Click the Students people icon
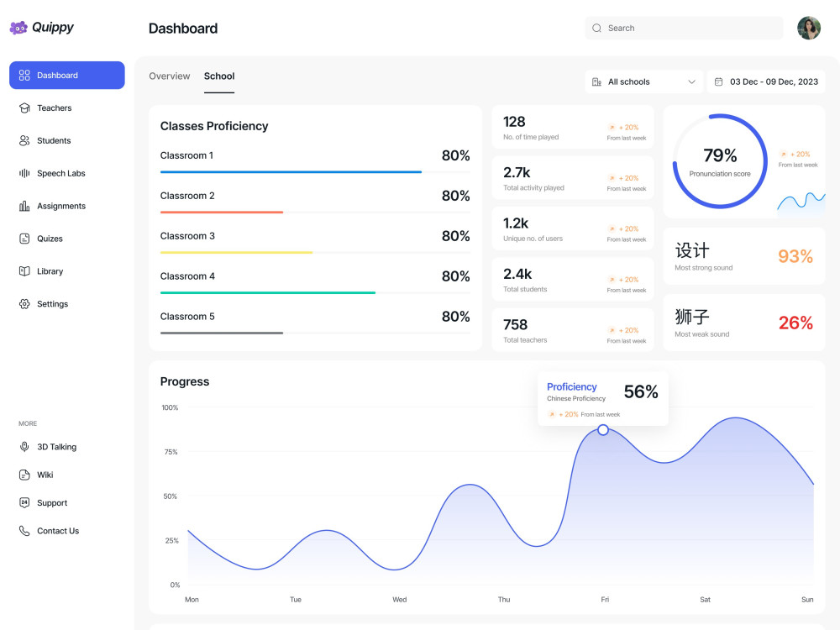 tap(24, 141)
